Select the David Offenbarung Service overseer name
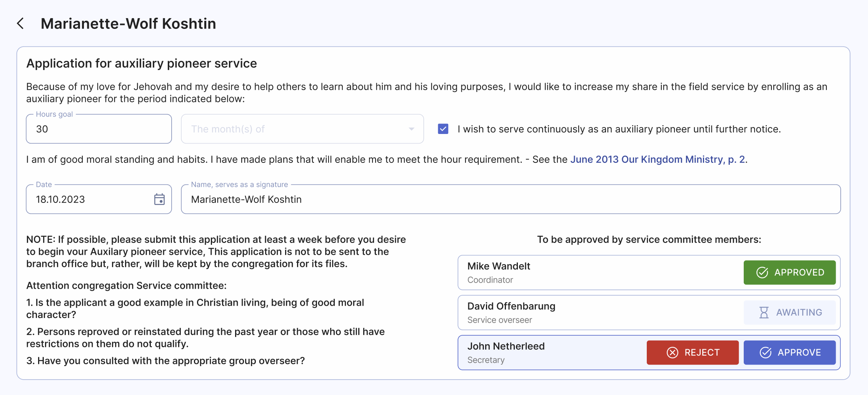Screen dimensions: 868x395 [511, 306]
